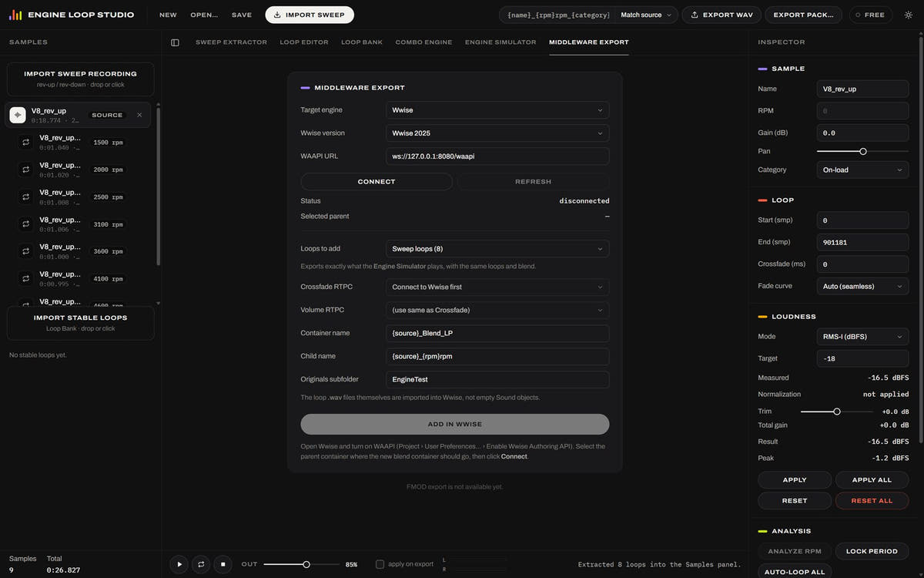The height and width of the screenshot is (578, 924).
Task: Open the Crossfade RTPC dropdown
Action: pos(497,287)
